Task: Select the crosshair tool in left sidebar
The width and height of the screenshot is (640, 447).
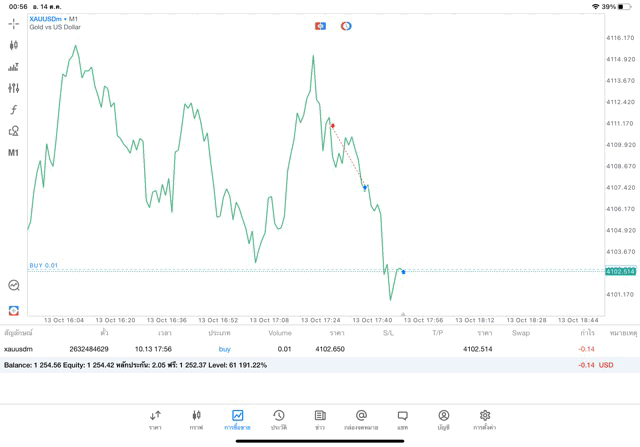Action: click(x=13, y=23)
